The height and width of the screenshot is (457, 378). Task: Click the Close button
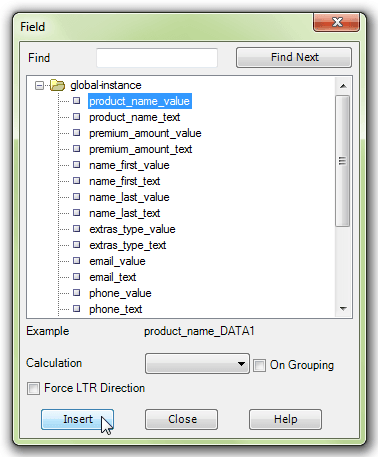(181, 419)
